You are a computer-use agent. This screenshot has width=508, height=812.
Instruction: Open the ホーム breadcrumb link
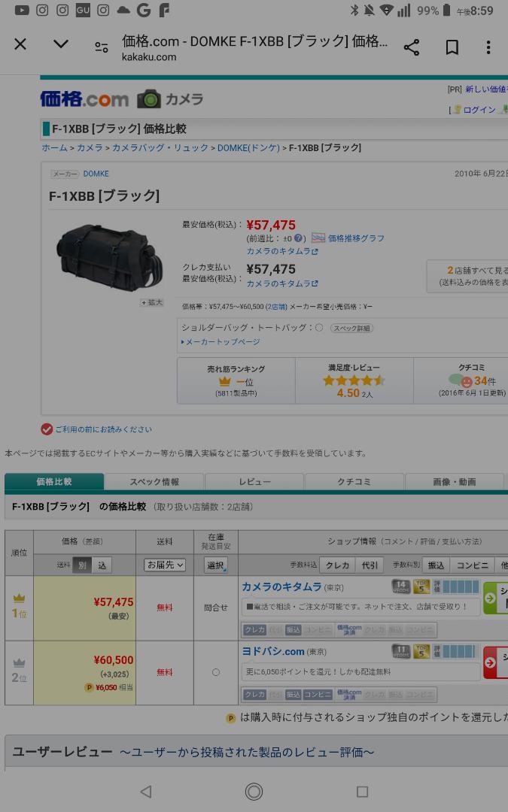[54, 148]
